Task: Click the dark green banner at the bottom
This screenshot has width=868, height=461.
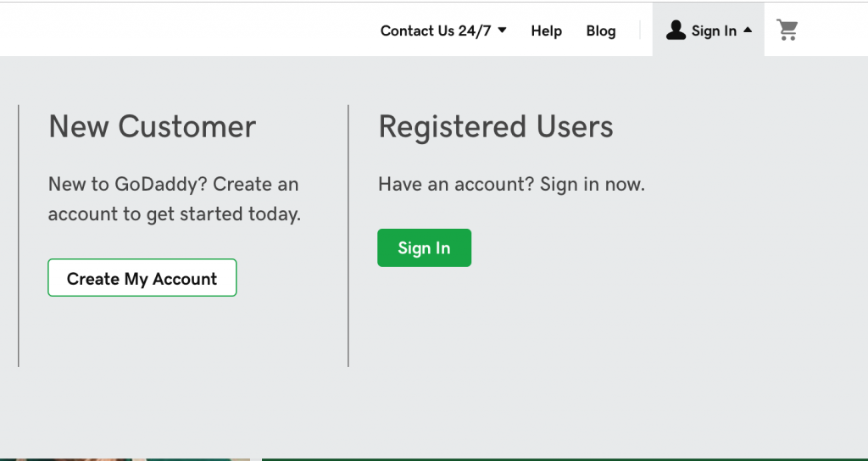Action: tap(565, 459)
